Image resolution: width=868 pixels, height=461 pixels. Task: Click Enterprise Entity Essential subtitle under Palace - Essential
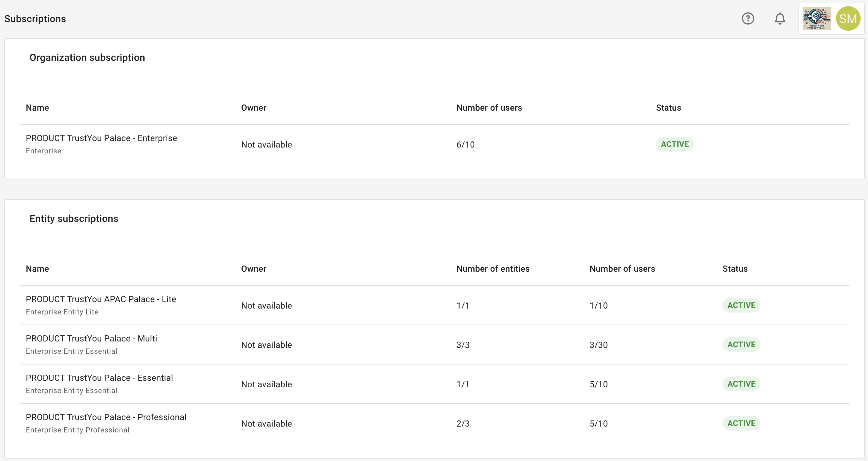tap(71, 391)
